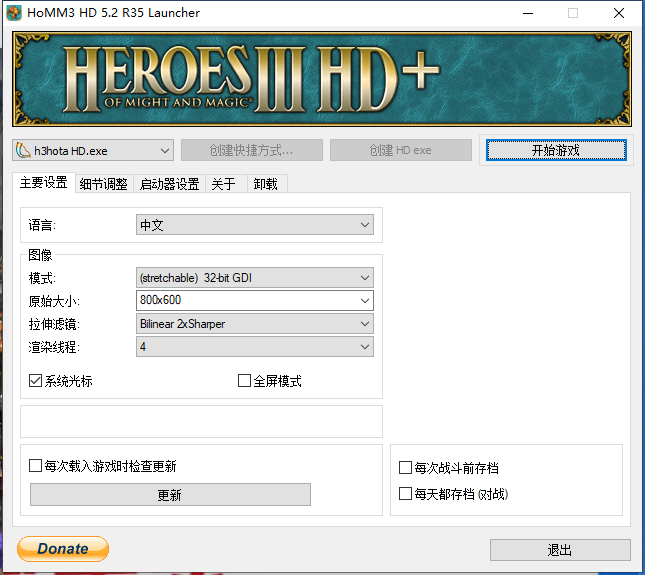Switch to the 细节调整 tab
The height and width of the screenshot is (575, 645).
coord(104,184)
